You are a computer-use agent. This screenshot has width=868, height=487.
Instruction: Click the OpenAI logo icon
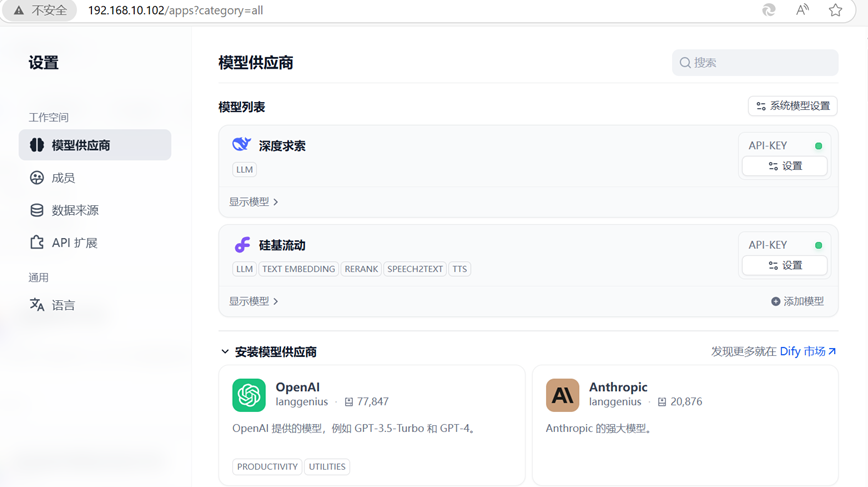249,395
